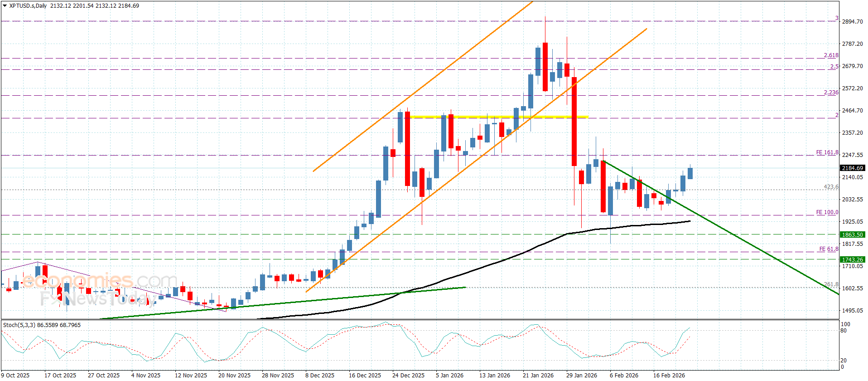Select the 261.8 level label
Screen dimensions: 868x381
click(x=831, y=284)
